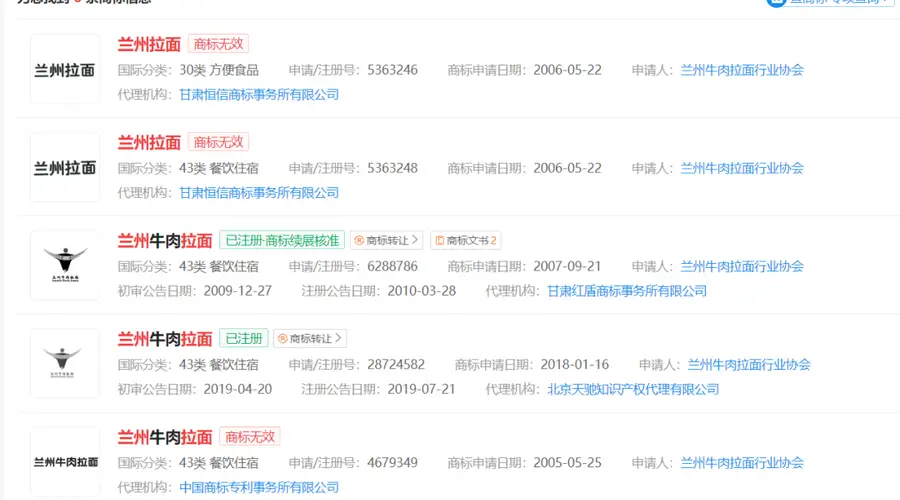Click 注册公告日期 value 2010-03-28
The image size is (900, 500).
[421, 291]
